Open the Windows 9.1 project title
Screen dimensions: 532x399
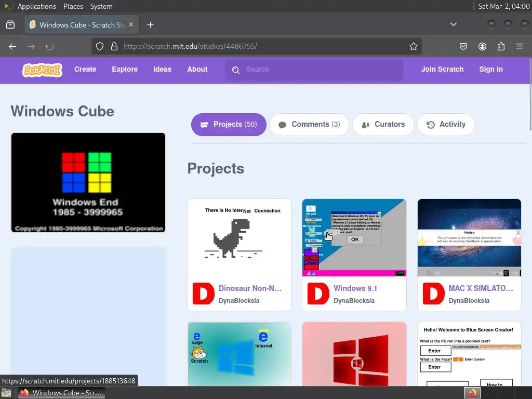355,288
